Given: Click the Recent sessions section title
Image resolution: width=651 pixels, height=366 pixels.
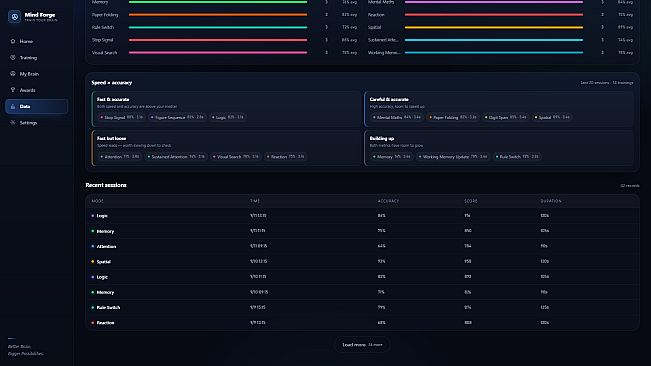Looking at the screenshot, I should 106,185.
